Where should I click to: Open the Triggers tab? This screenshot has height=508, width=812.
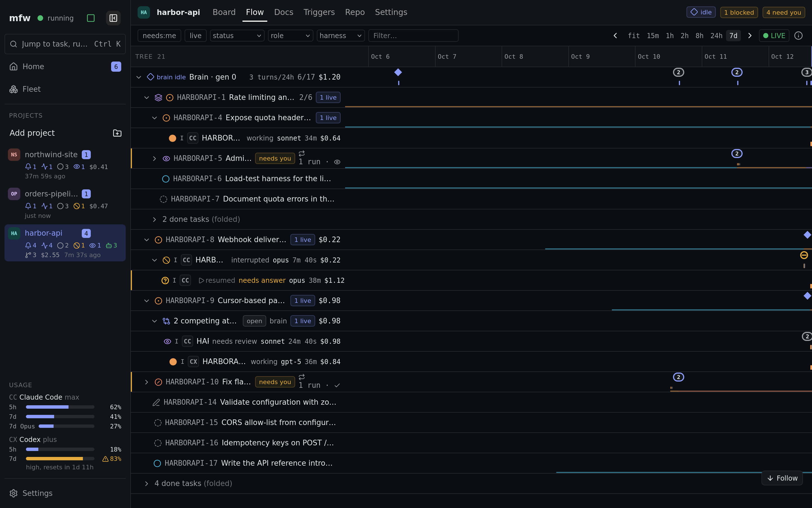tap(319, 12)
